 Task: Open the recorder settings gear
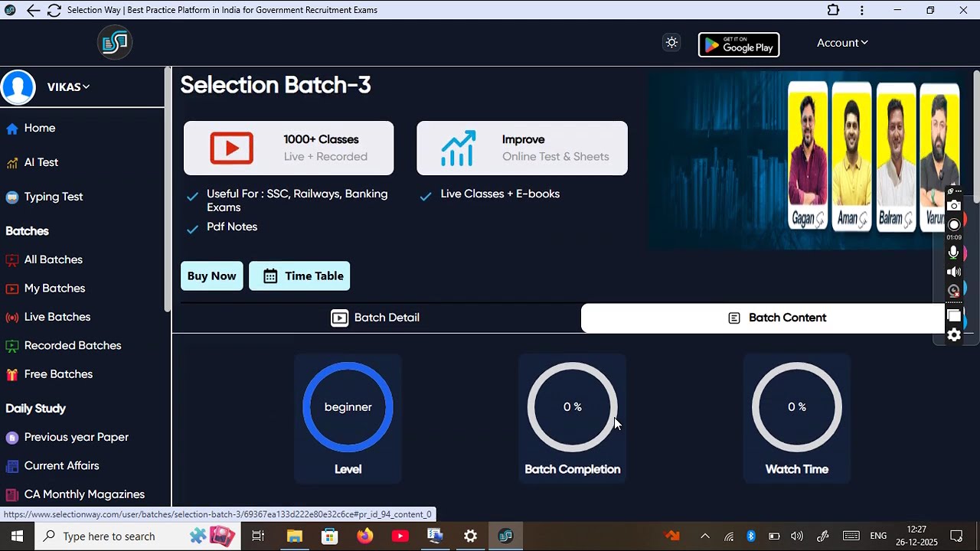(x=954, y=334)
